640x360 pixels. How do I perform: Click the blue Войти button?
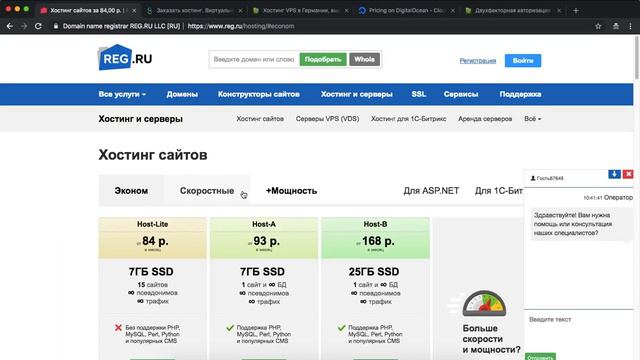click(523, 60)
